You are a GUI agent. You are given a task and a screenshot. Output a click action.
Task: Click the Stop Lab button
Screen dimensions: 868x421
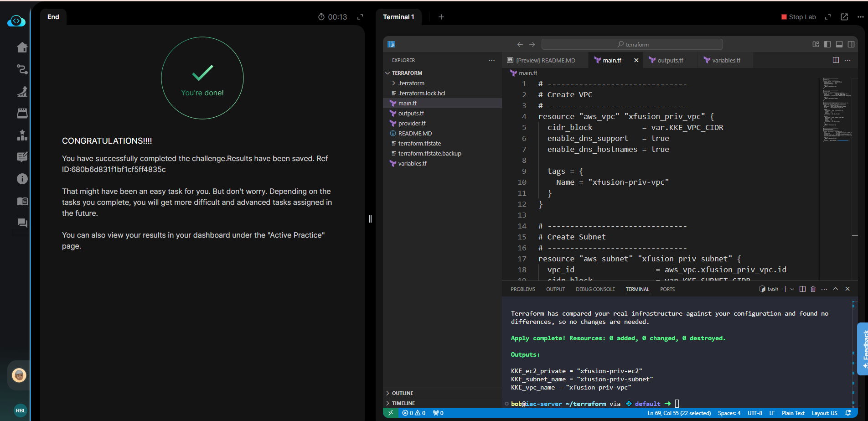(799, 17)
